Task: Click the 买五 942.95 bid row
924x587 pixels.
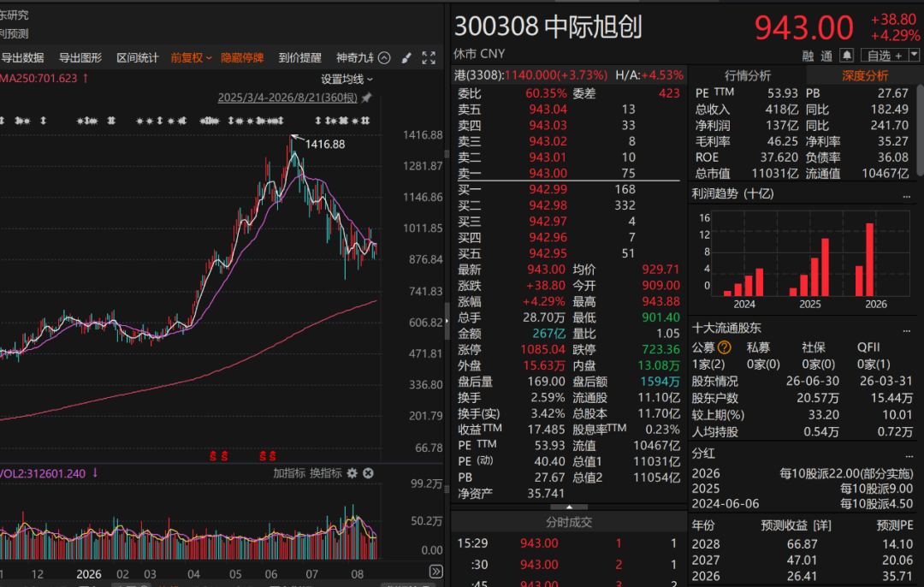Action: [x=569, y=253]
